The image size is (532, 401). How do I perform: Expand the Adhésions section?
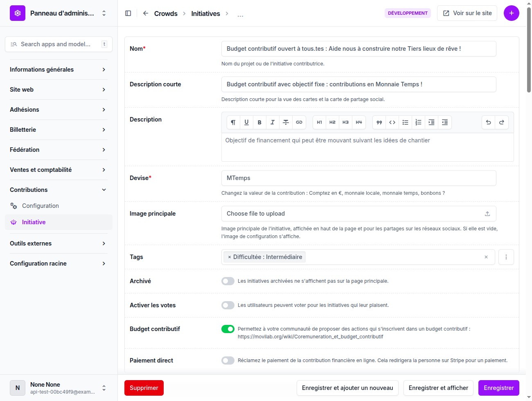[59, 110]
